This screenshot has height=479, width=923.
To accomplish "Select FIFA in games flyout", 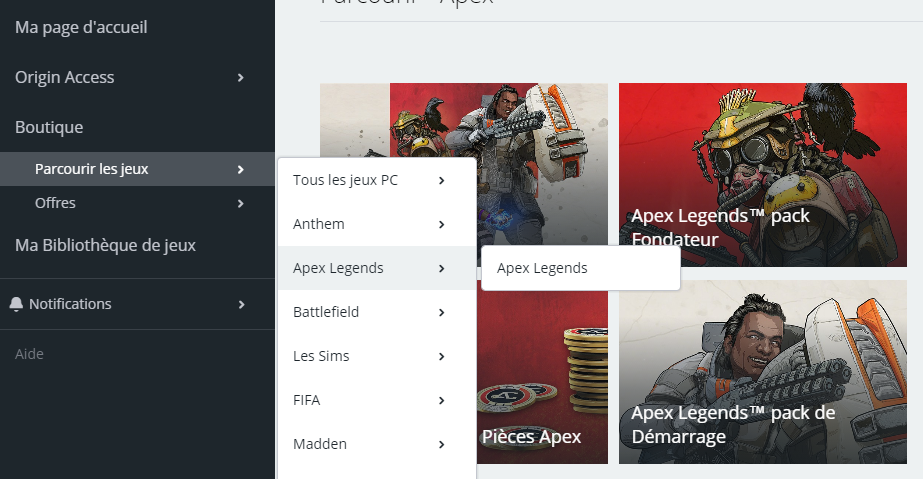I will (x=307, y=400).
